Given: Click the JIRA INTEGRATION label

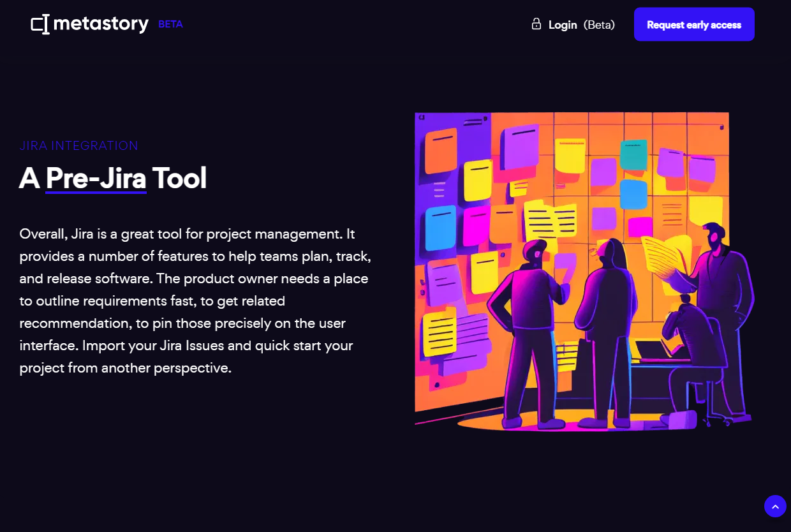Looking at the screenshot, I should (79, 145).
